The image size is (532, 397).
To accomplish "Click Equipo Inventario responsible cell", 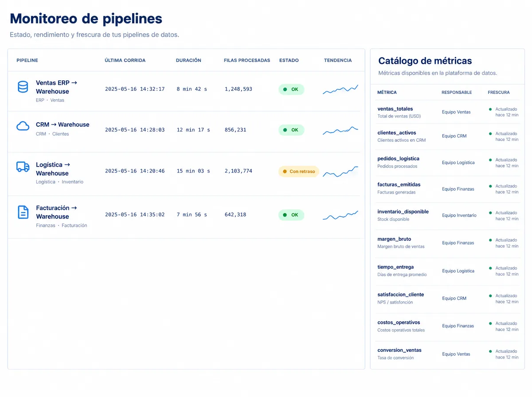I will (x=459, y=215).
